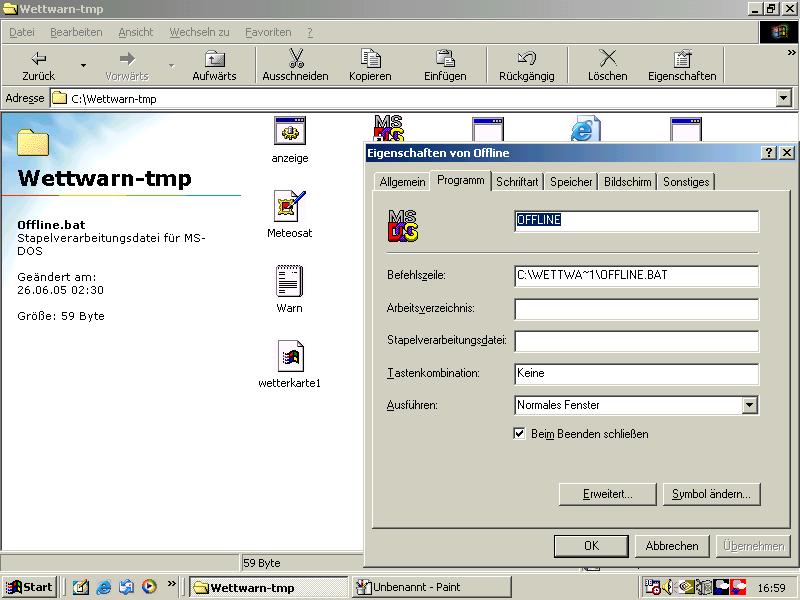
Task: Switch to the Allgemein tab
Action: point(402,182)
